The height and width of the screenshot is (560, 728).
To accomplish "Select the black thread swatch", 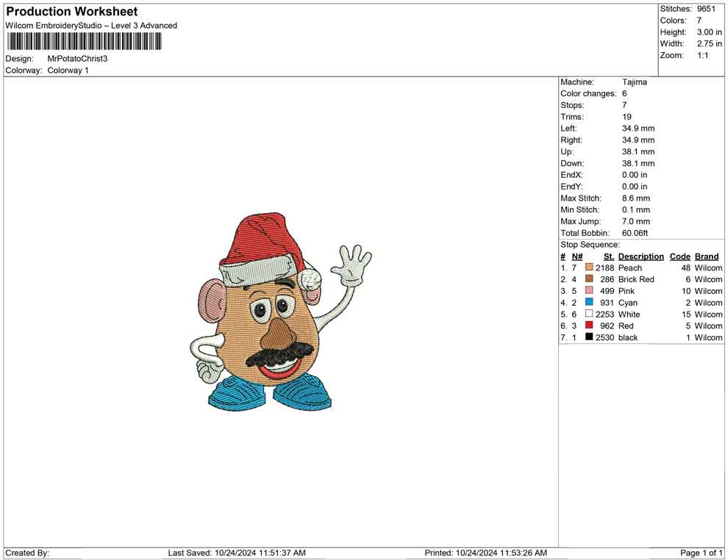I will pyautogui.click(x=589, y=337).
